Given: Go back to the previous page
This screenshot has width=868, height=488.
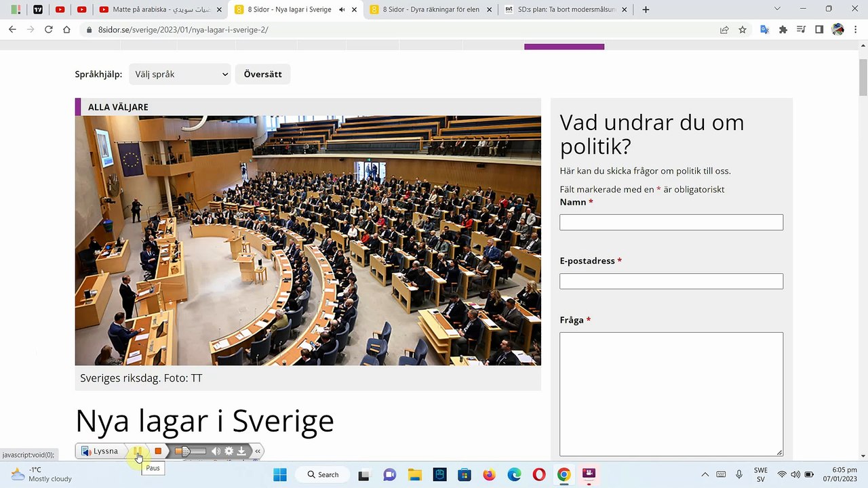Looking at the screenshot, I should [x=12, y=30].
